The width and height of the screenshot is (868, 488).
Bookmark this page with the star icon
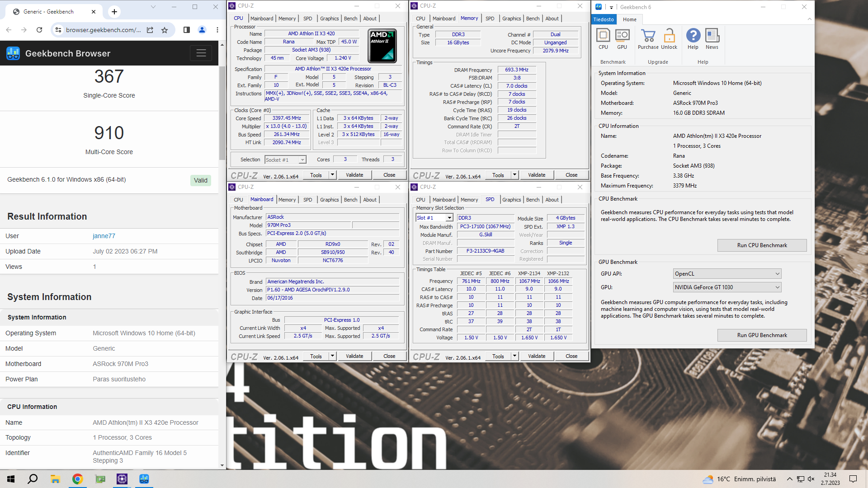pyautogui.click(x=165, y=30)
